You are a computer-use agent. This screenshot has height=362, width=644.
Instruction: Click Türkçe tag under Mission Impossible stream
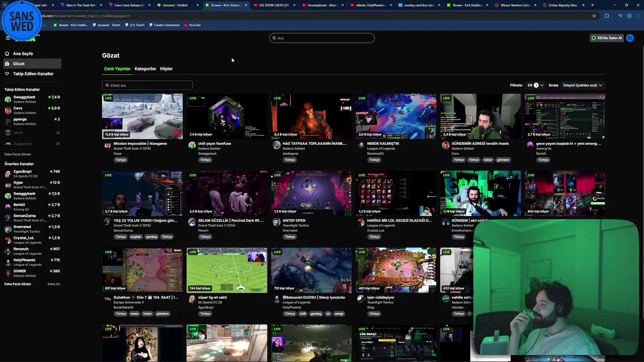[x=121, y=160]
